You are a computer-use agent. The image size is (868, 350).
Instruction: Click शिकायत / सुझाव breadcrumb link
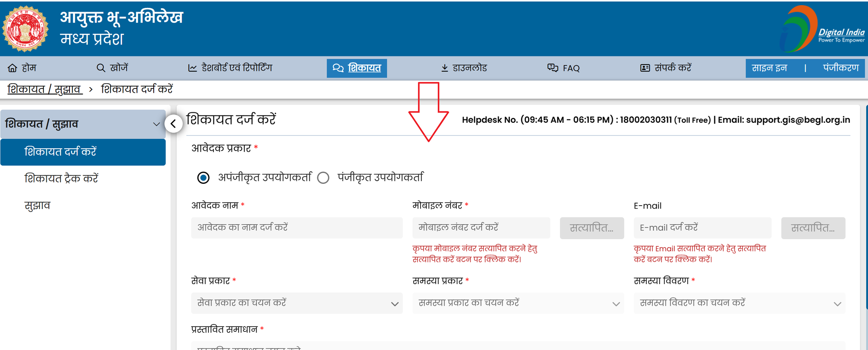click(45, 89)
